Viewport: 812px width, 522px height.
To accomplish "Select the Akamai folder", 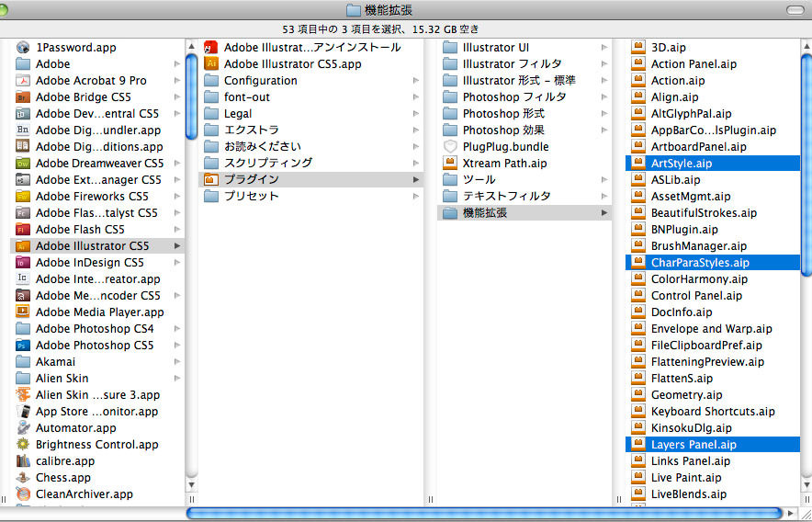I will click(x=97, y=362).
